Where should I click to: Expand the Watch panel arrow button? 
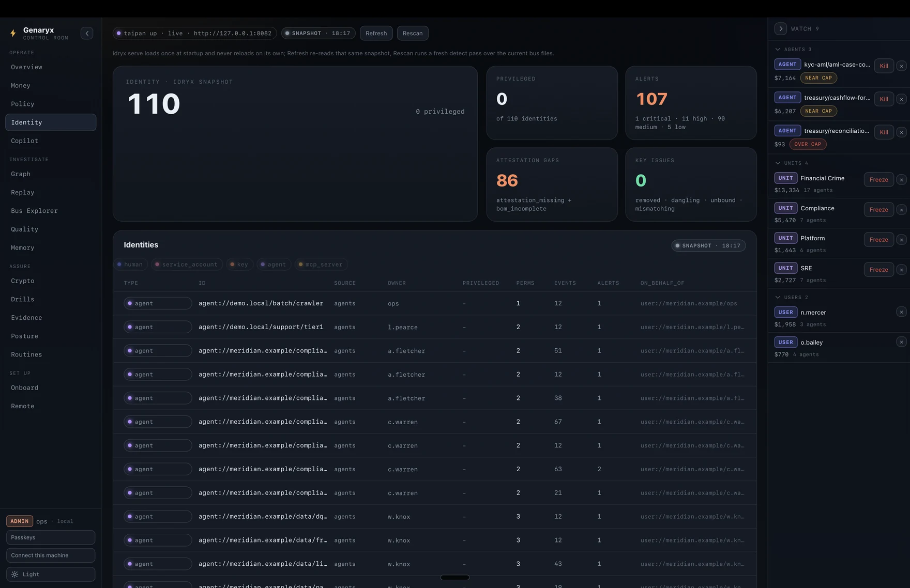(x=781, y=29)
